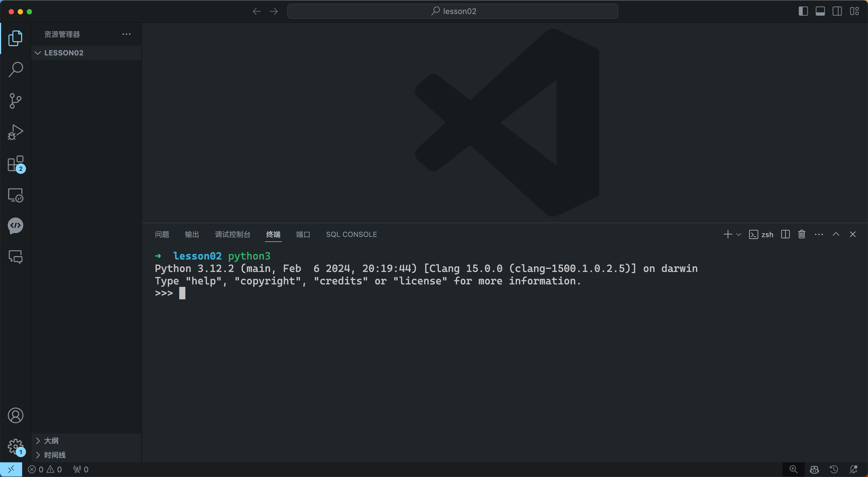This screenshot has width=868, height=477.
Task: Split the terminal
Action: click(785, 234)
